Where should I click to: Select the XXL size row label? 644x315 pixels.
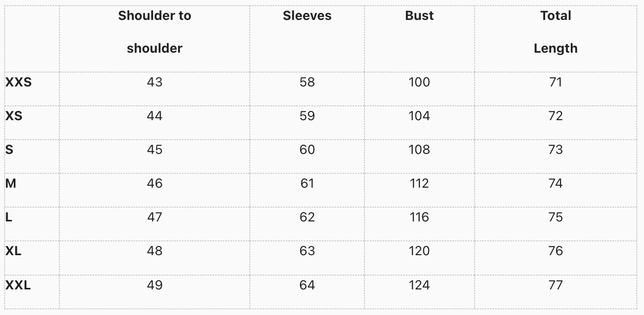coord(18,285)
